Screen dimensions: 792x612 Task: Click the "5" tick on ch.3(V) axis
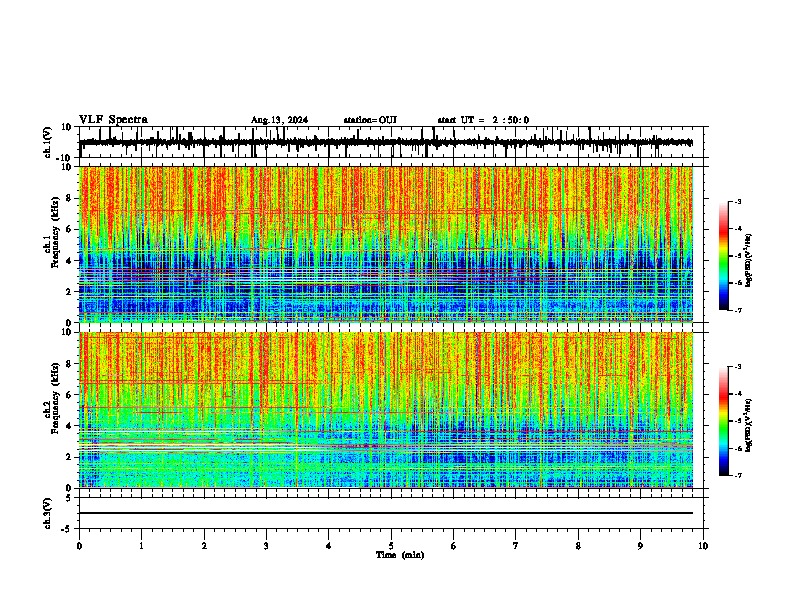70,498
